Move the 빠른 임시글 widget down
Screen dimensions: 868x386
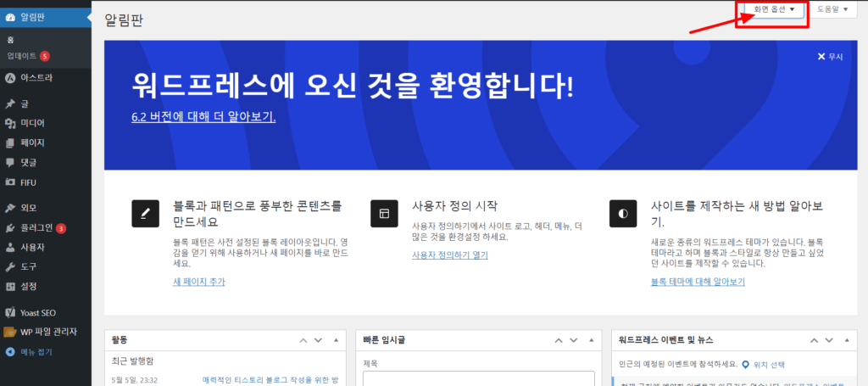(573, 340)
